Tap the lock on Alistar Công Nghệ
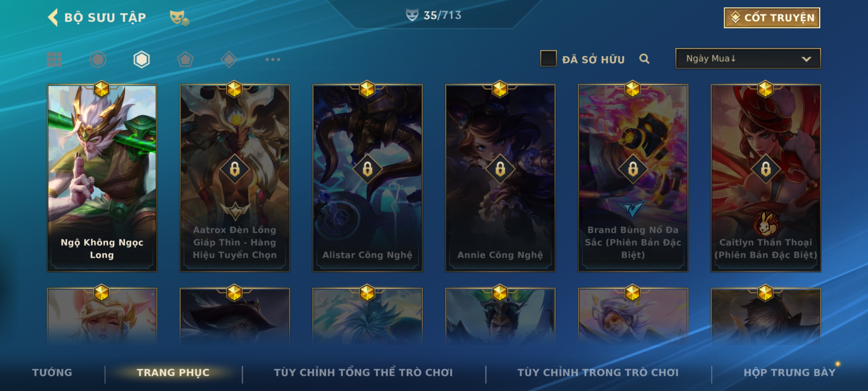The width and height of the screenshot is (868, 391). point(367,169)
